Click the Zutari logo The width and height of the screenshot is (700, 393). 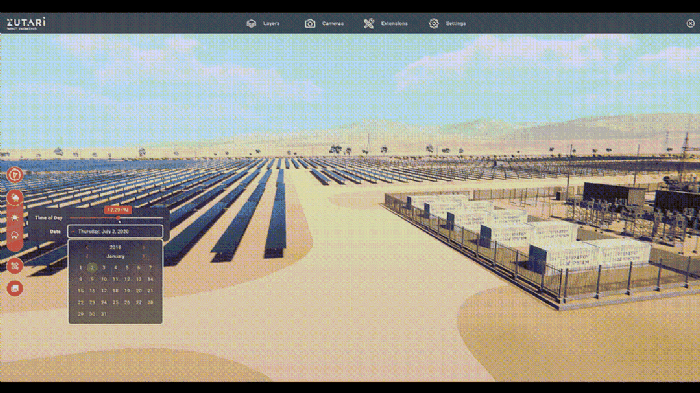point(26,23)
